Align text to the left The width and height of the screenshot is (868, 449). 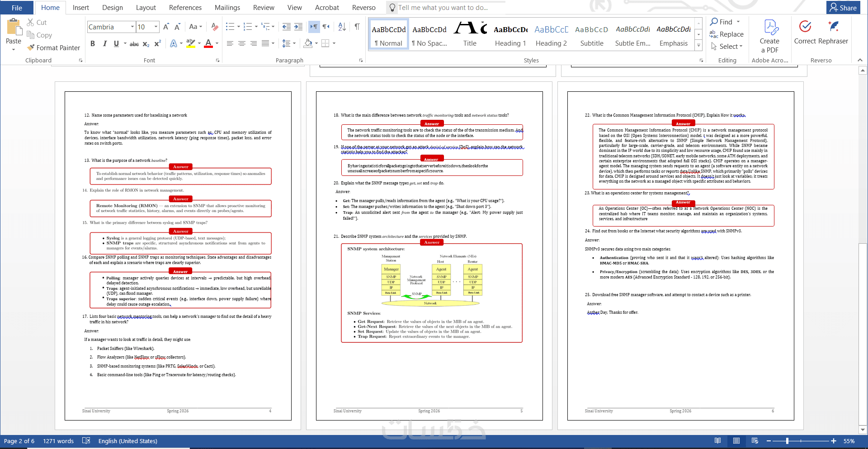pos(230,44)
